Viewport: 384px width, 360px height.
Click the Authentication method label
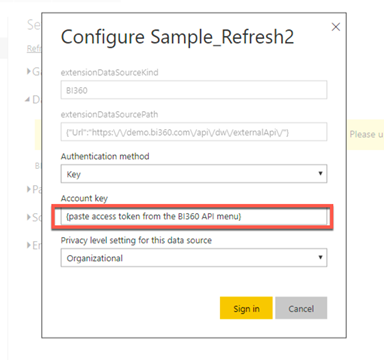(x=105, y=156)
